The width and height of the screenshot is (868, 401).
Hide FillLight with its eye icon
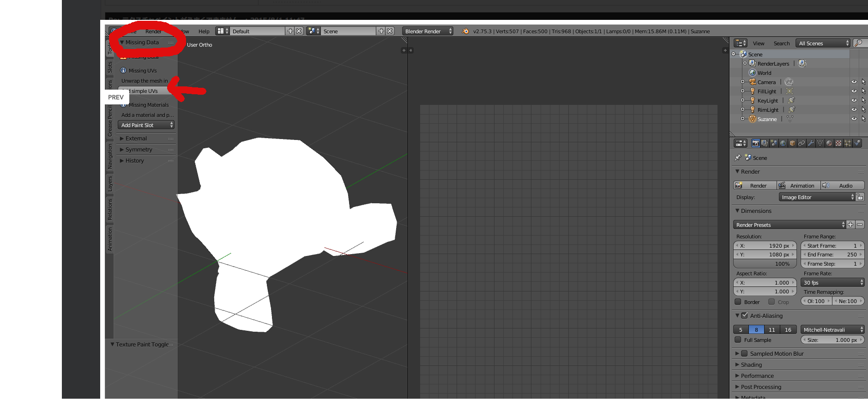(854, 91)
